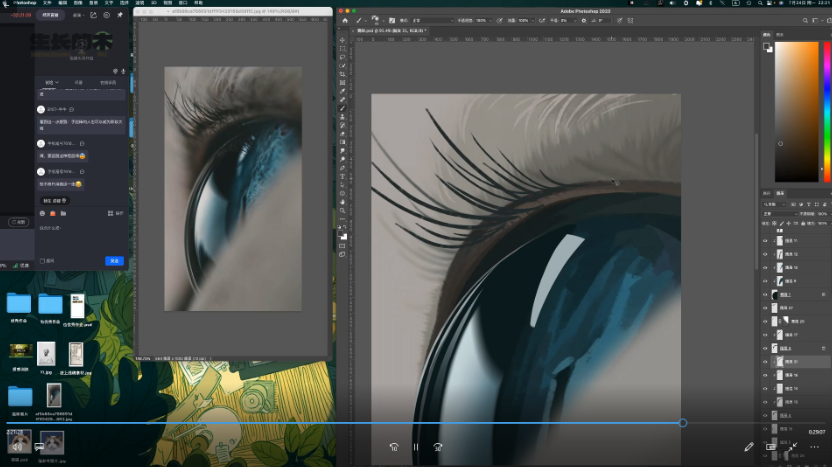Select the Smudge/Blur tool
Screen dimensions: 832x467
point(342,151)
